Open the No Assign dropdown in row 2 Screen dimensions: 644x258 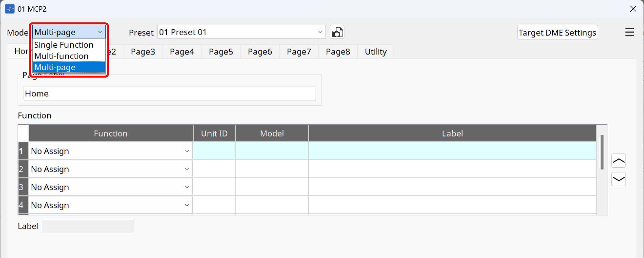110,169
